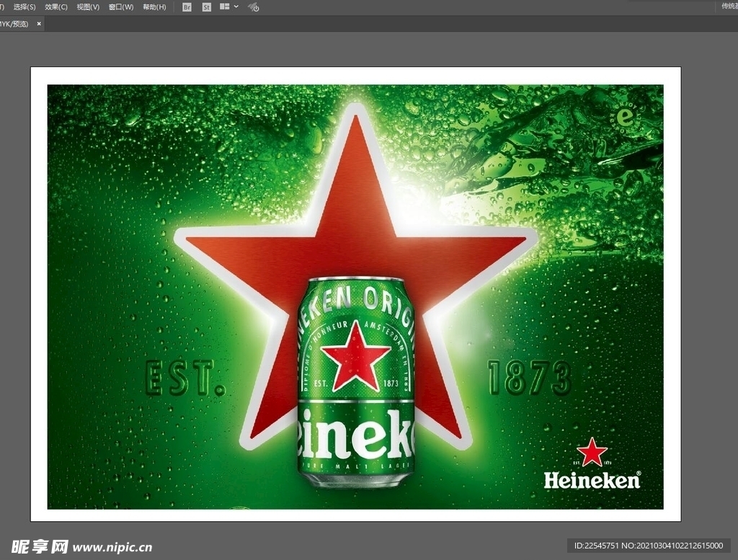Open the 效果(C) menu
738x560 pixels.
(x=56, y=7)
